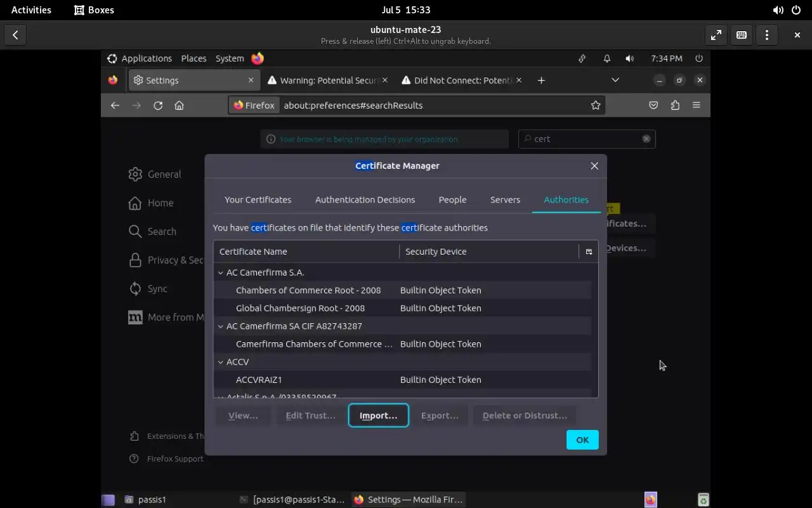Bookmark this page with the star
Image resolution: width=812 pixels, height=508 pixels.
coord(596,105)
